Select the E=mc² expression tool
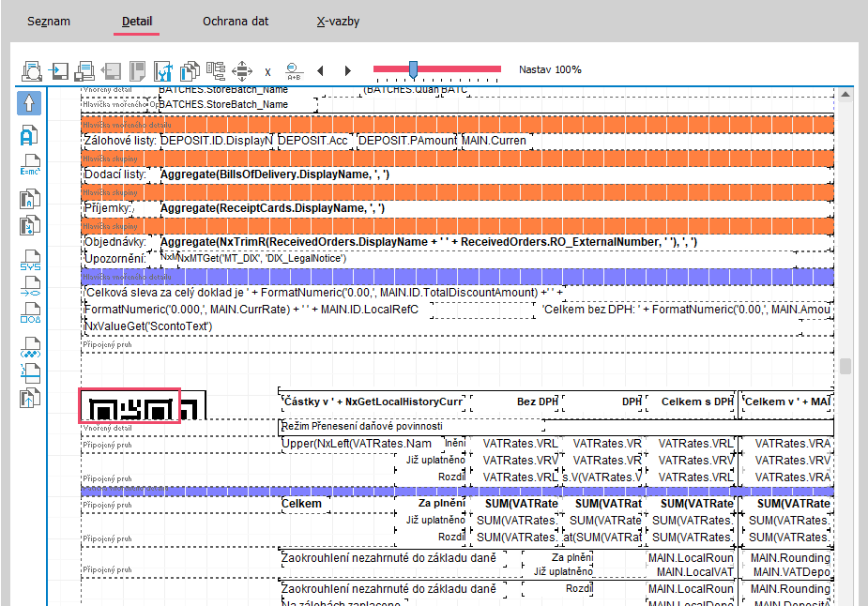The height and width of the screenshot is (606, 868). (29, 166)
